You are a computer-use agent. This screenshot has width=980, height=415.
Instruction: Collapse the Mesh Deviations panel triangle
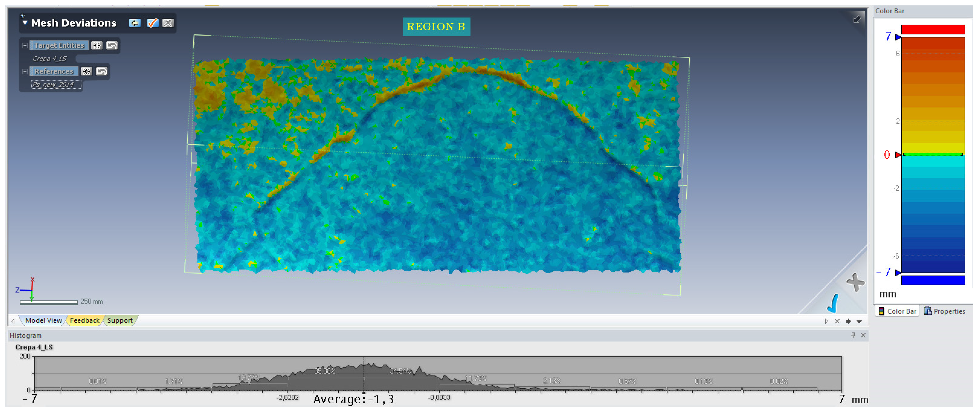(25, 23)
